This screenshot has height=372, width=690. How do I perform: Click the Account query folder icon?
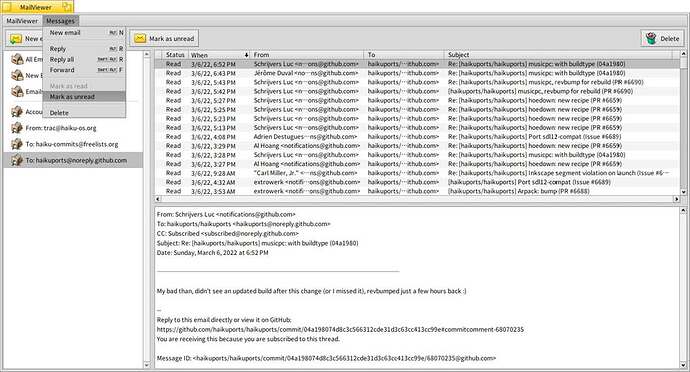pos(17,112)
